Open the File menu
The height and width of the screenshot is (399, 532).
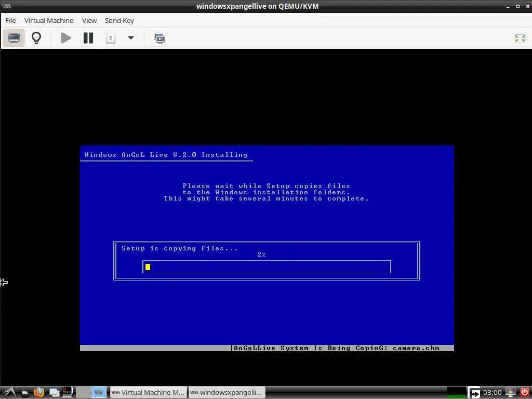tap(10, 20)
